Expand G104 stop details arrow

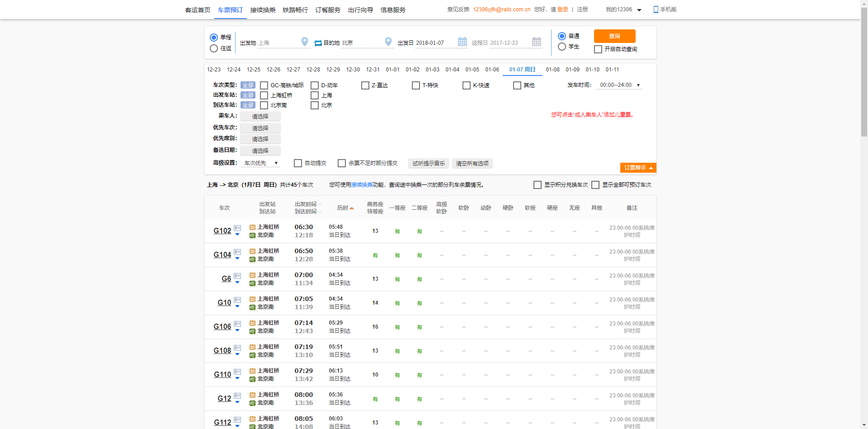click(237, 259)
